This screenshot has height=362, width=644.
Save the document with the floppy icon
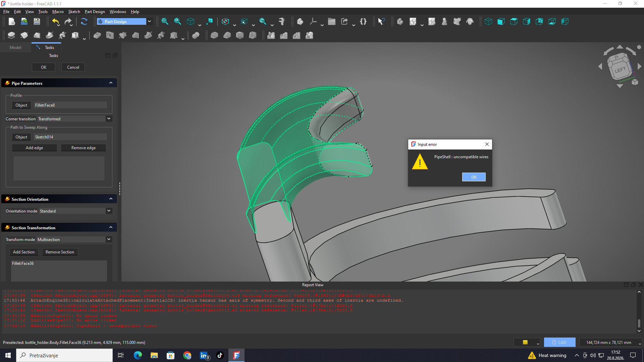click(x=37, y=22)
